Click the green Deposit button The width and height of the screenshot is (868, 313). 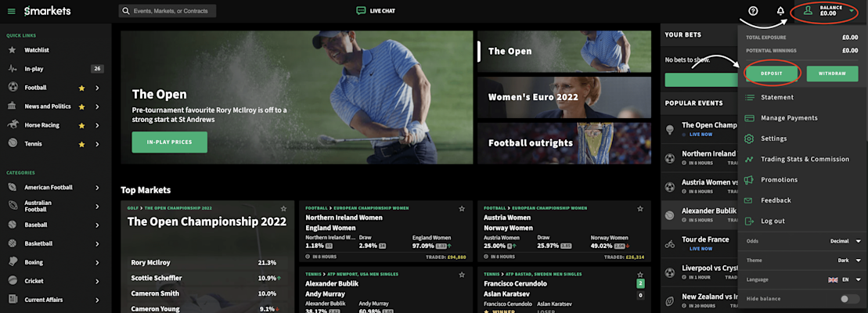771,74
